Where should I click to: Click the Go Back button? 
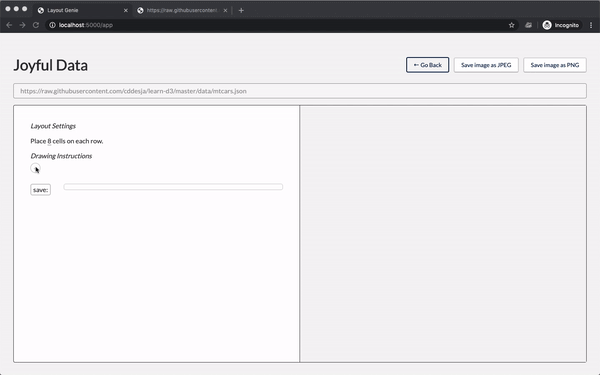427,65
